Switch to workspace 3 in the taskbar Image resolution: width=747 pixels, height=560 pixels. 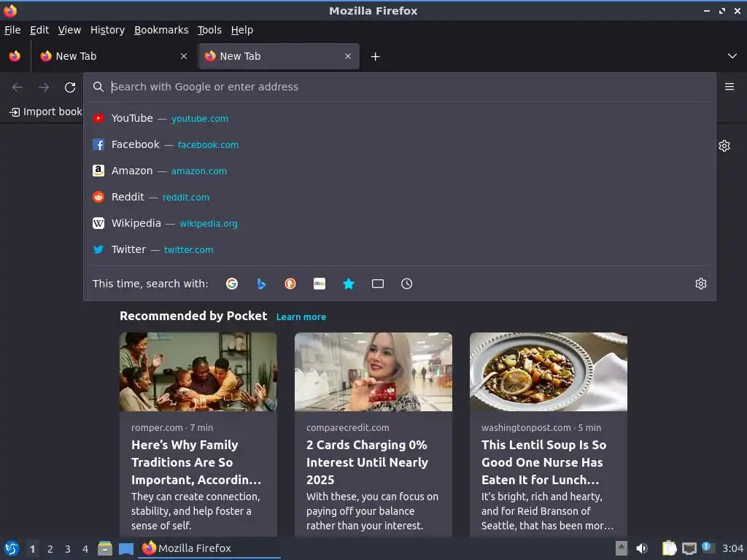68,549
